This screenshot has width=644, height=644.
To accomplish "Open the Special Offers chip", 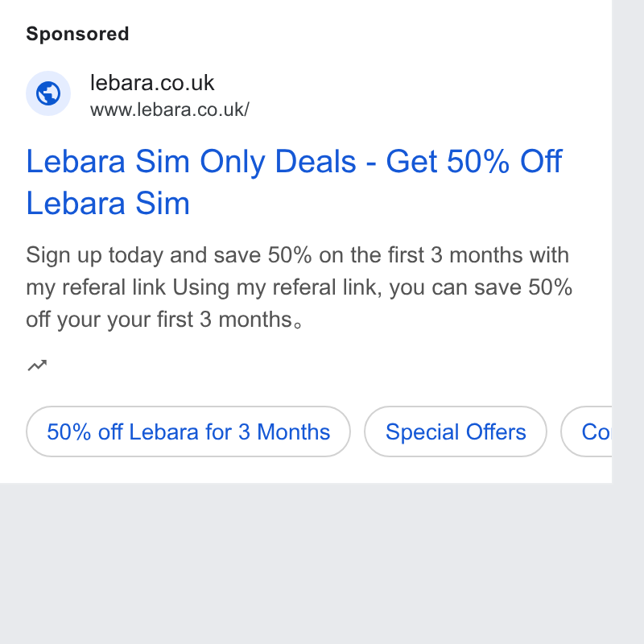I will click(456, 431).
